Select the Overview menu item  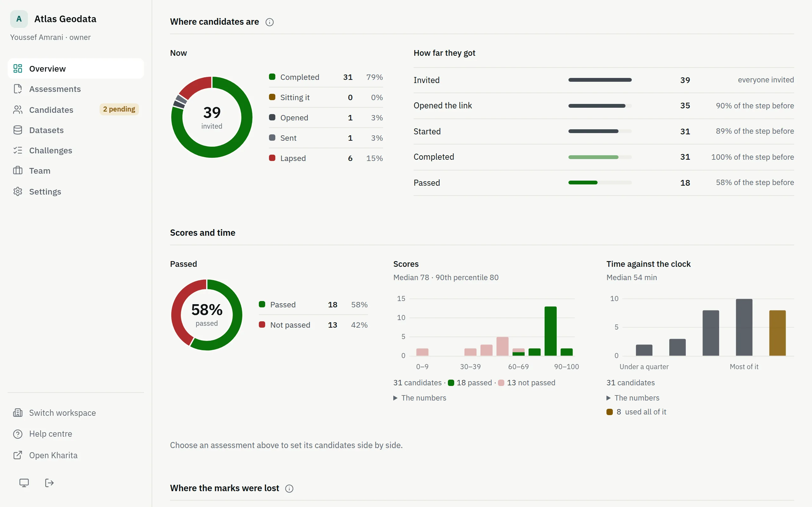point(76,68)
